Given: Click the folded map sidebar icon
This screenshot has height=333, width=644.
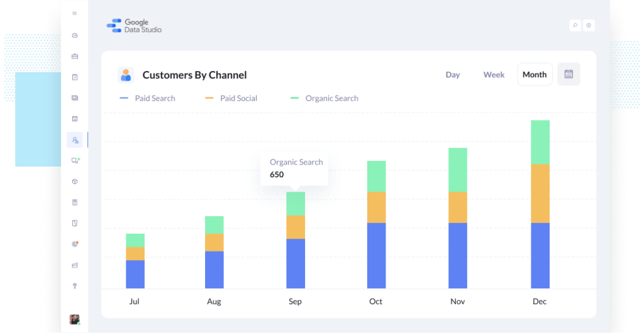Looking at the screenshot, I should click(x=75, y=223).
